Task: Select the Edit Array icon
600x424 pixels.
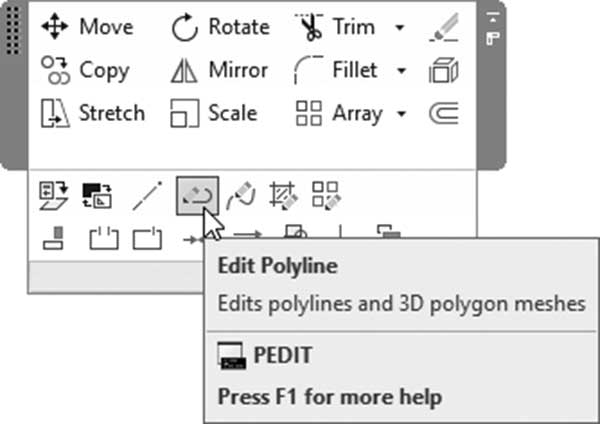Action: point(326,196)
